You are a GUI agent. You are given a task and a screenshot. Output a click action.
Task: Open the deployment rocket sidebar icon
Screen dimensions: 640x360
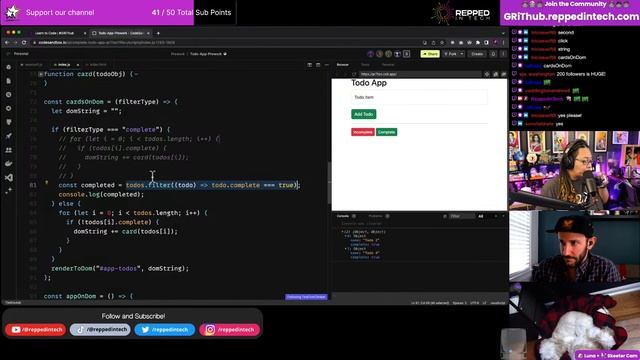9,136
